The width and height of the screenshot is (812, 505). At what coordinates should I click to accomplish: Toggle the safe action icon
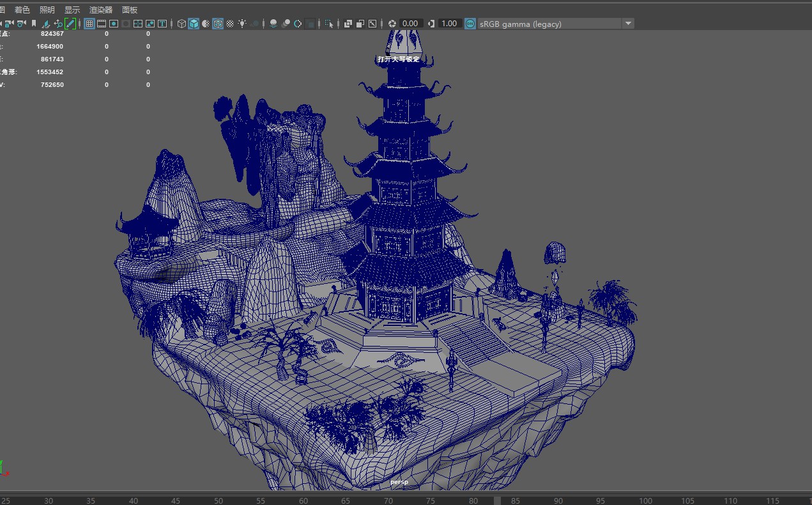tap(149, 24)
